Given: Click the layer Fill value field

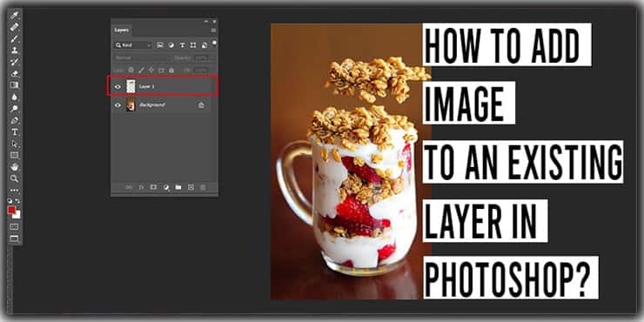Looking at the screenshot, I should click(x=201, y=70).
